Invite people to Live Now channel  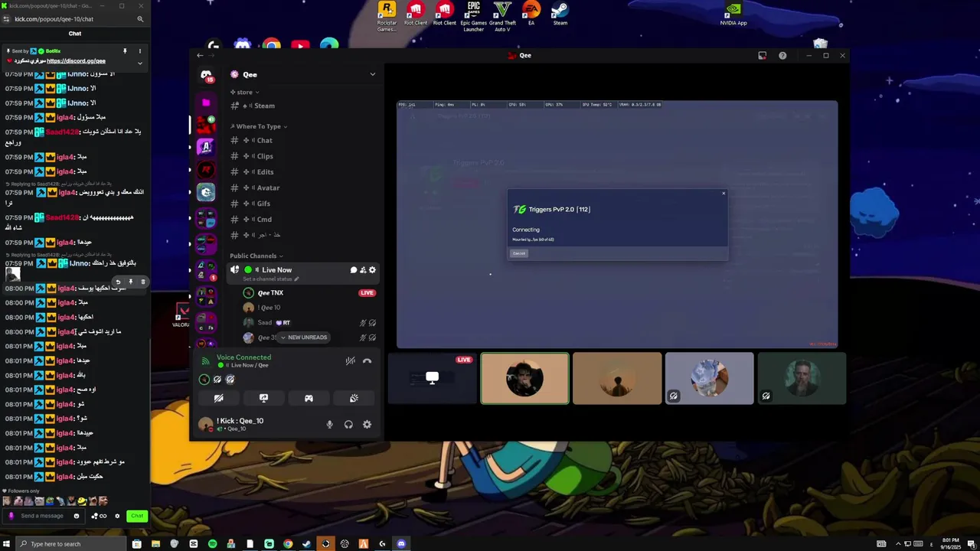[x=363, y=270]
